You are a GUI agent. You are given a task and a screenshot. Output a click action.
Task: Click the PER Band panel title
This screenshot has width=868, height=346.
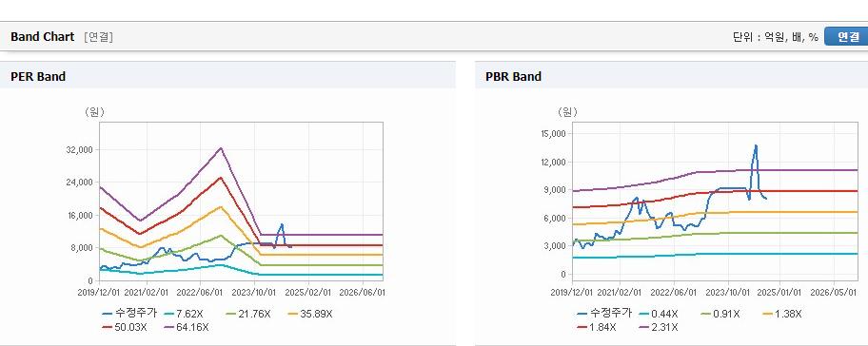coord(38,77)
